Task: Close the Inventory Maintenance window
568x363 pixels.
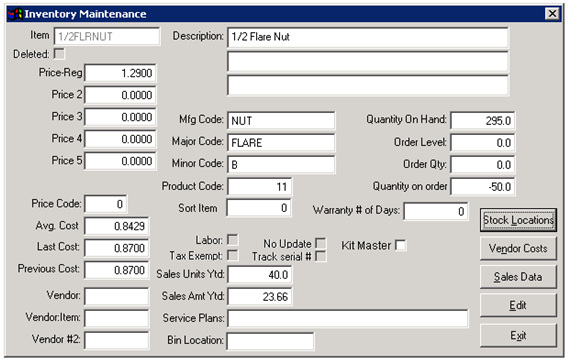Action: [x=552, y=14]
